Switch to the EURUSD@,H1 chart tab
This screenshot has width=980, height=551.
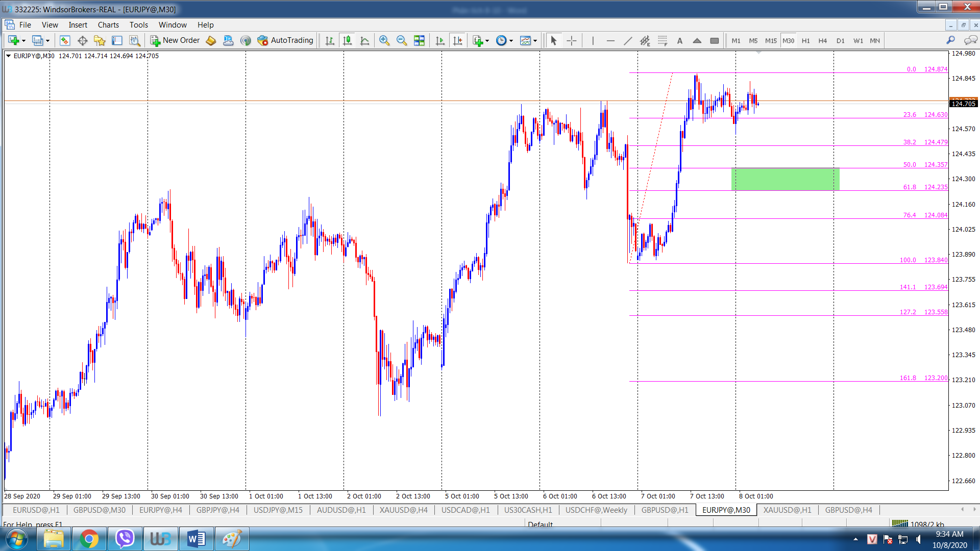tap(36, 510)
